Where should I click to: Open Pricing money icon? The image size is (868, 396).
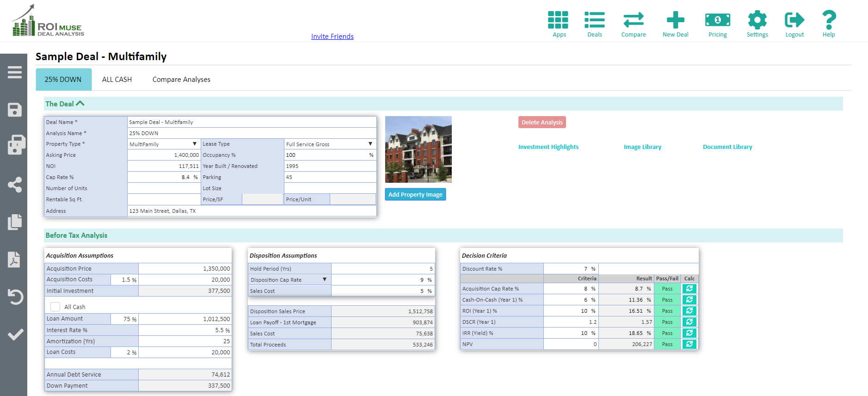718,20
